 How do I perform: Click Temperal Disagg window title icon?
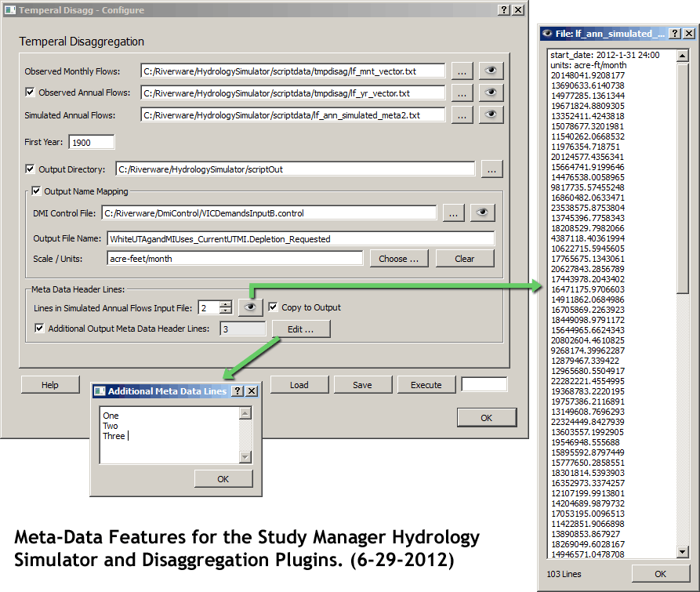(x=10, y=10)
